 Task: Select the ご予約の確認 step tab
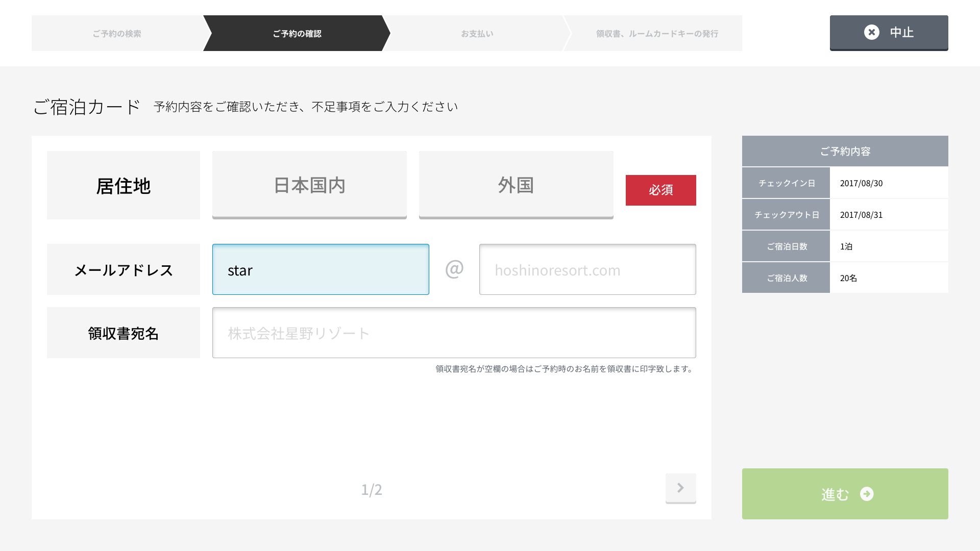[x=297, y=34]
